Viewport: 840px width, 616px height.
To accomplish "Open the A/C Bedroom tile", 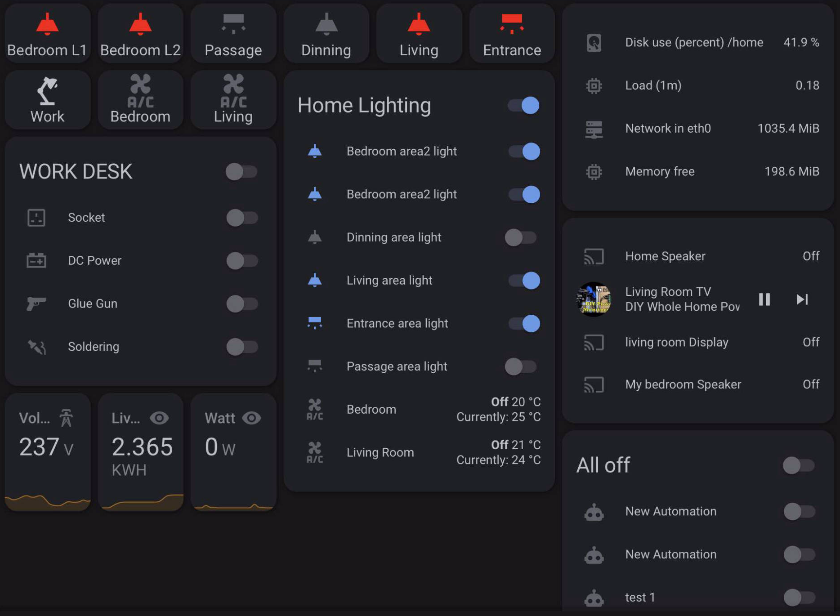I will click(140, 99).
